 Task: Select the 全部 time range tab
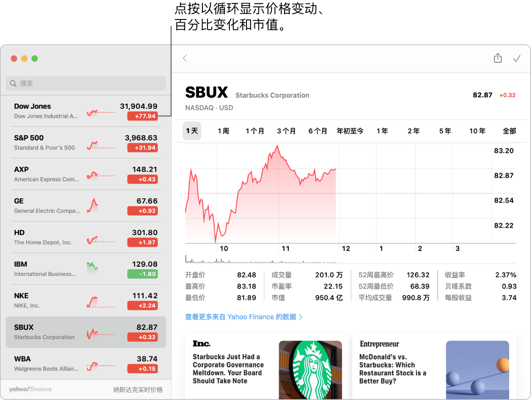pyautogui.click(x=510, y=131)
